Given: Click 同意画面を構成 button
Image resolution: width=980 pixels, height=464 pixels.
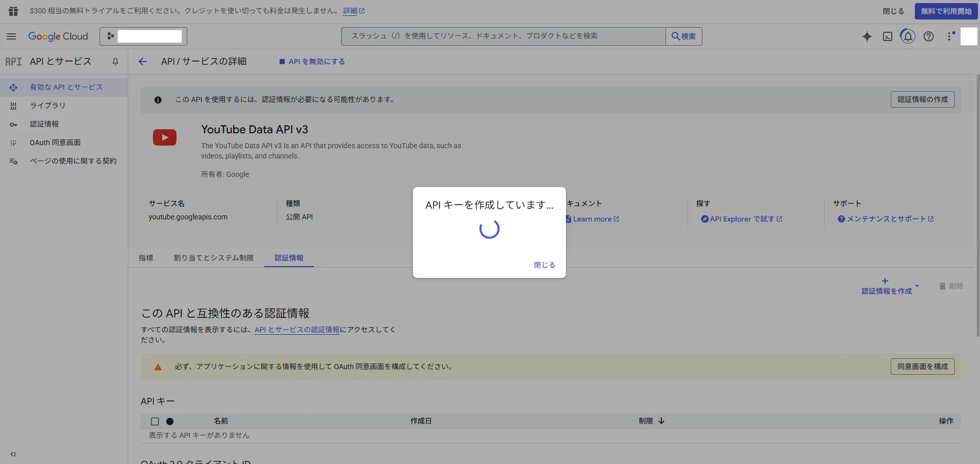Looking at the screenshot, I should (923, 367).
